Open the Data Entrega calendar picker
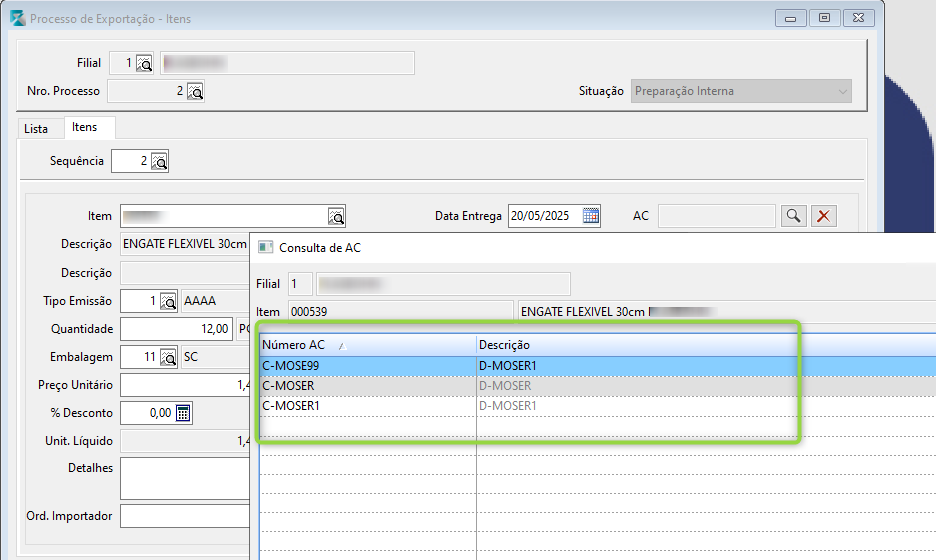936x560 pixels. [x=590, y=216]
